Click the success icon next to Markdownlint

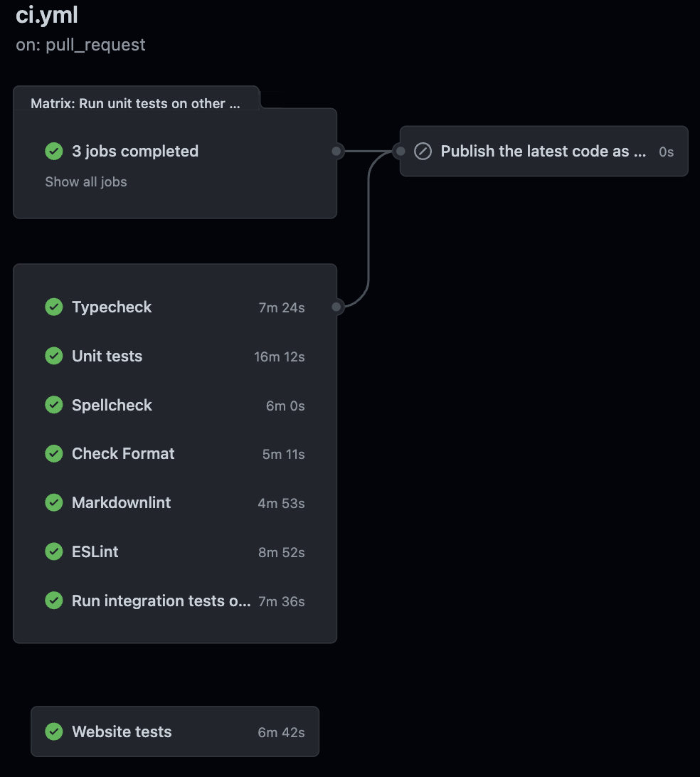(x=54, y=502)
